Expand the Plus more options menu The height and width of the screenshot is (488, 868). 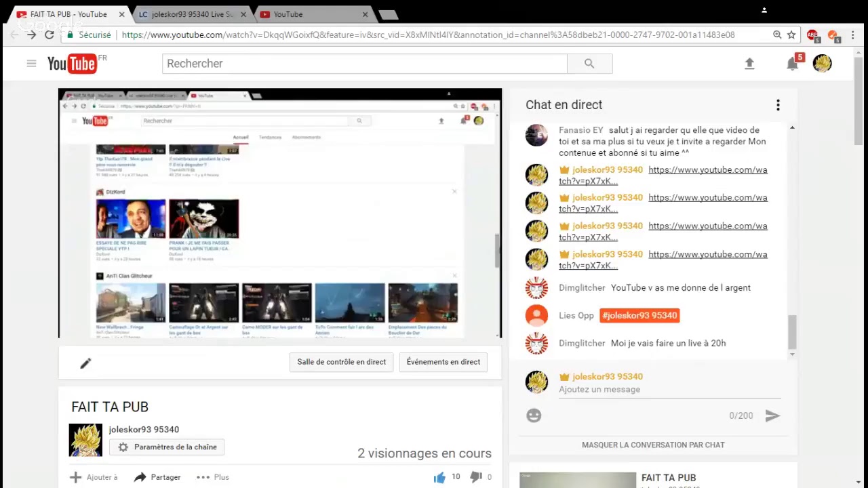click(x=213, y=477)
